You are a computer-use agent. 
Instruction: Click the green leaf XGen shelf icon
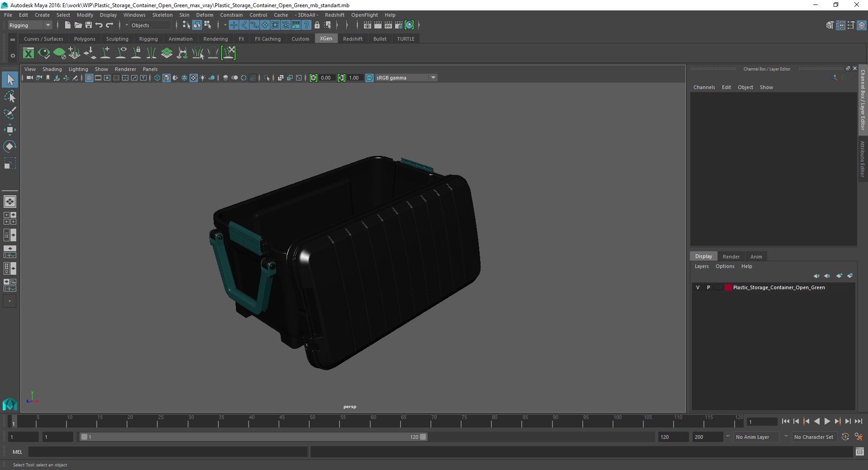tap(59, 53)
